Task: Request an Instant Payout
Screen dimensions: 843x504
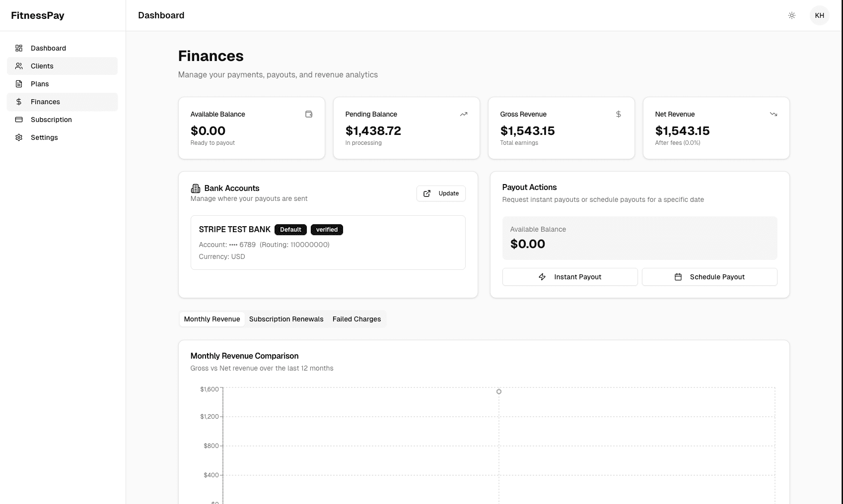Action: click(569, 277)
